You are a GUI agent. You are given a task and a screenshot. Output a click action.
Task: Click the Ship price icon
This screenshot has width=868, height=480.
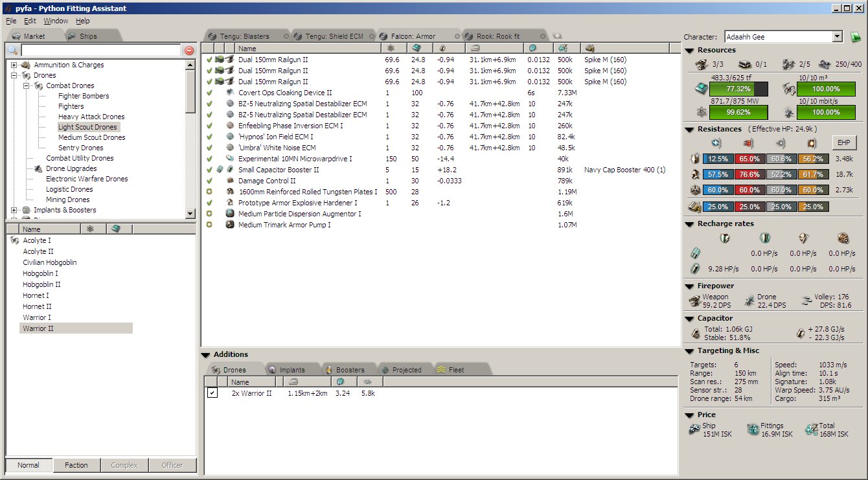[x=696, y=429]
